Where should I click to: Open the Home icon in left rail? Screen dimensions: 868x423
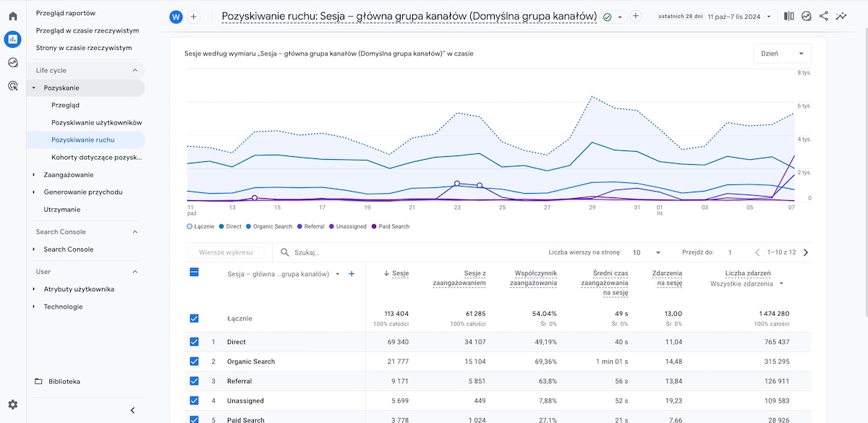click(x=12, y=16)
